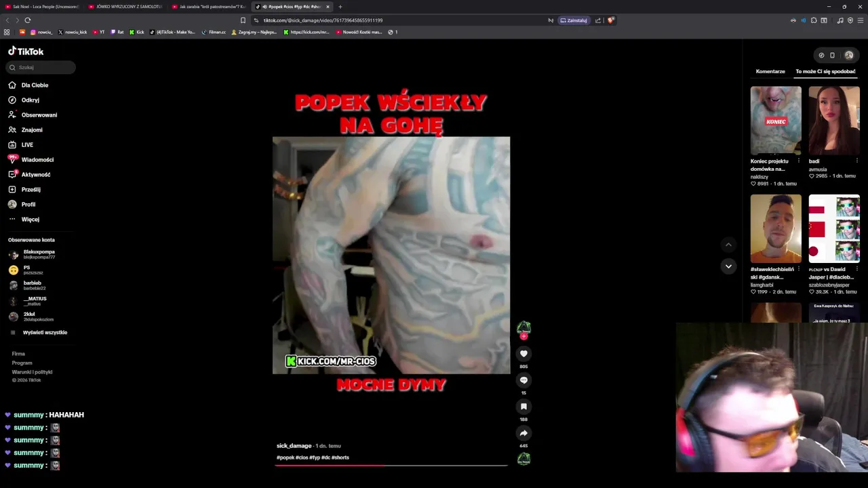Open Blakuxpompa followed account
Image resolution: width=868 pixels, height=488 pixels.
tap(33, 254)
